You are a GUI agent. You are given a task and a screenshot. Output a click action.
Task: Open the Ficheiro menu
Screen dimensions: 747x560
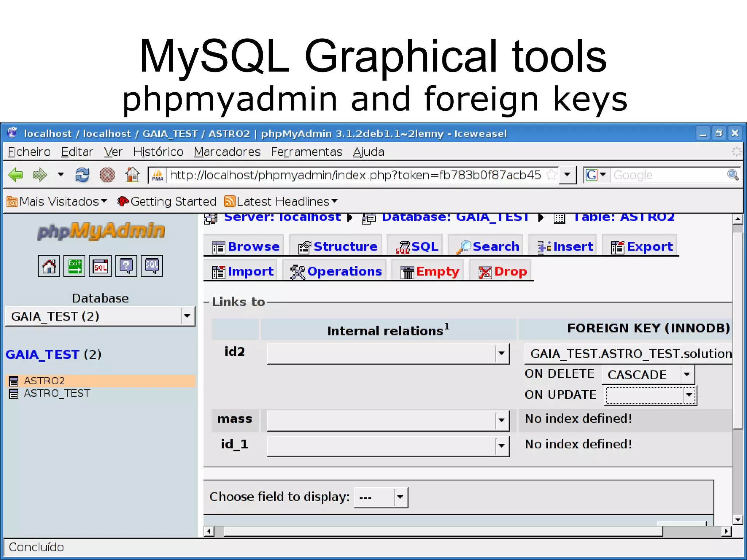[29, 152]
